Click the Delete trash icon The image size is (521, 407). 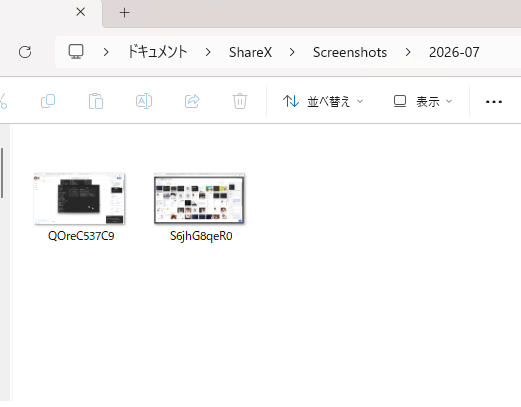(240, 101)
